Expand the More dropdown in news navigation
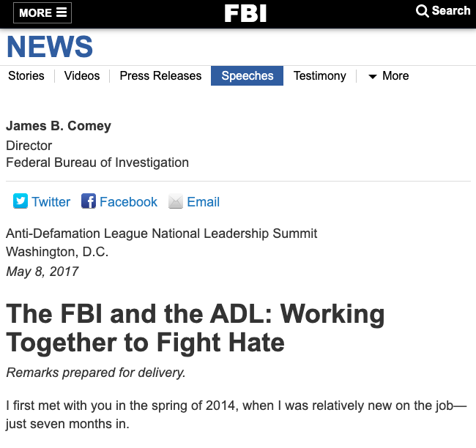The image size is (476, 448). click(x=388, y=76)
